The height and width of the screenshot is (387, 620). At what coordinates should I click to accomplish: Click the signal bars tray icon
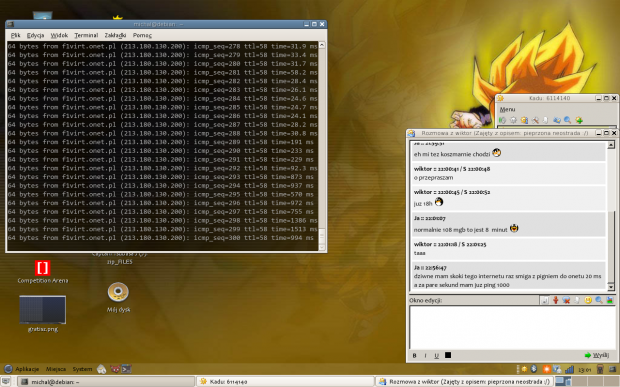click(569, 369)
